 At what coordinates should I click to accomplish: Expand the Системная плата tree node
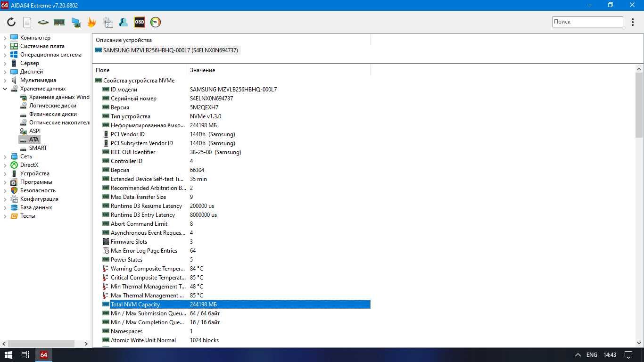pyautogui.click(x=5, y=46)
